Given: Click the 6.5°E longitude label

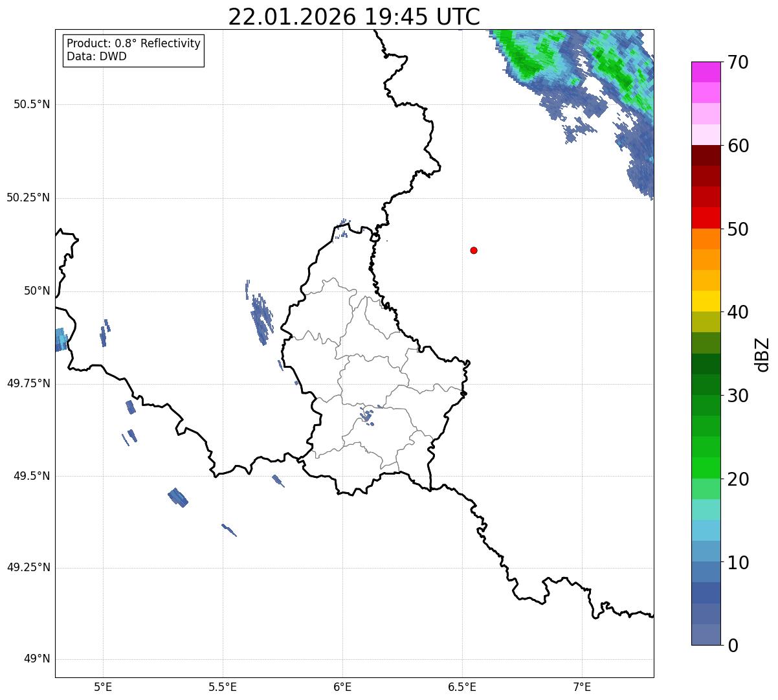Looking at the screenshot, I should (462, 686).
